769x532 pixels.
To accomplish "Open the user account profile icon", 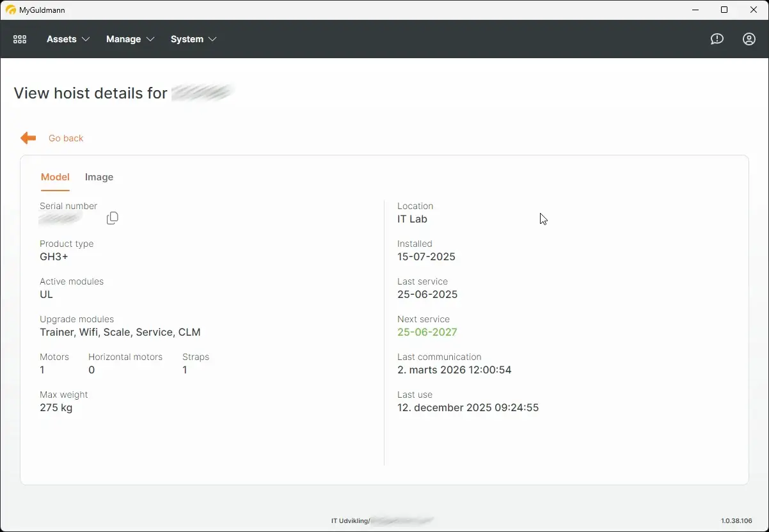I will click(749, 39).
